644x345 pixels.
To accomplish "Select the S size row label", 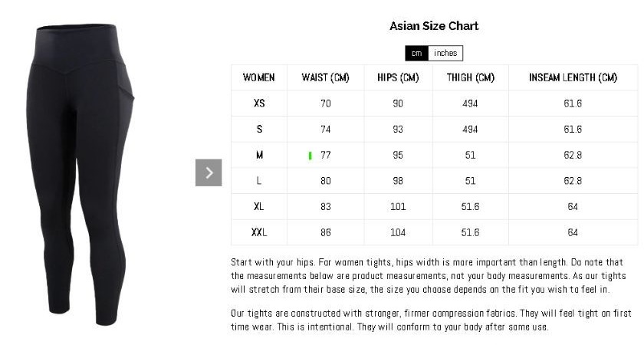I will coord(259,129).
